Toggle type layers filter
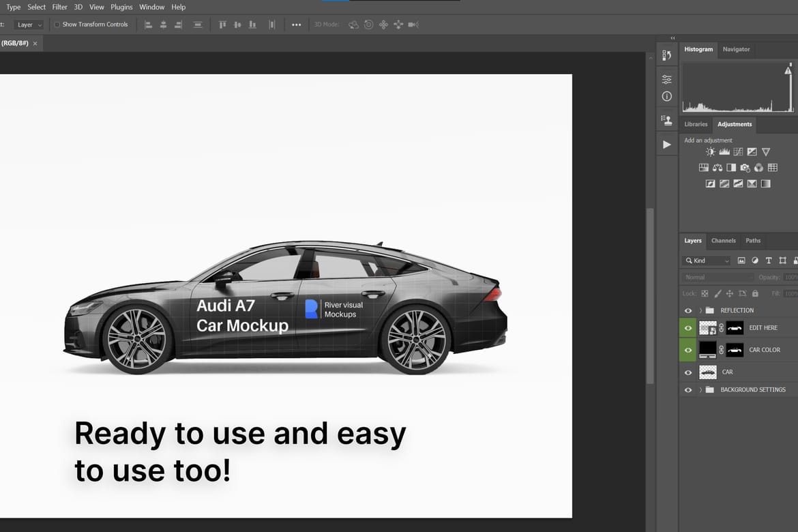The image size is (798, 532). point(769,261)
